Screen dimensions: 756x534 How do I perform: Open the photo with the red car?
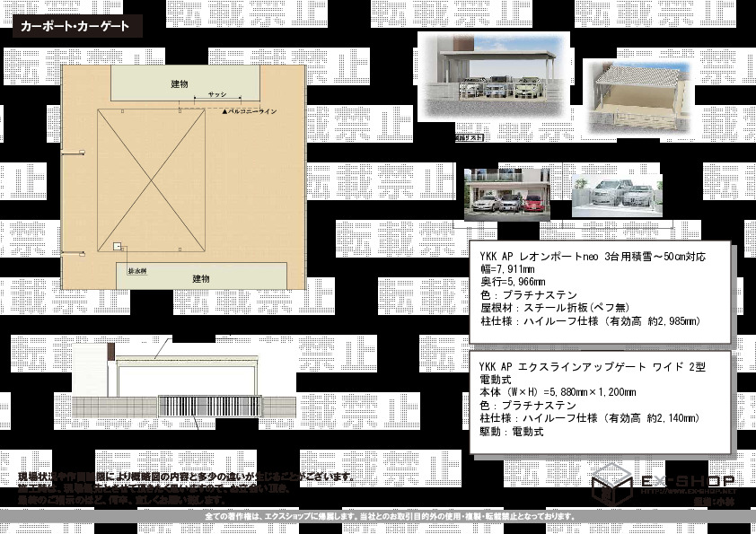click(506, 194)
